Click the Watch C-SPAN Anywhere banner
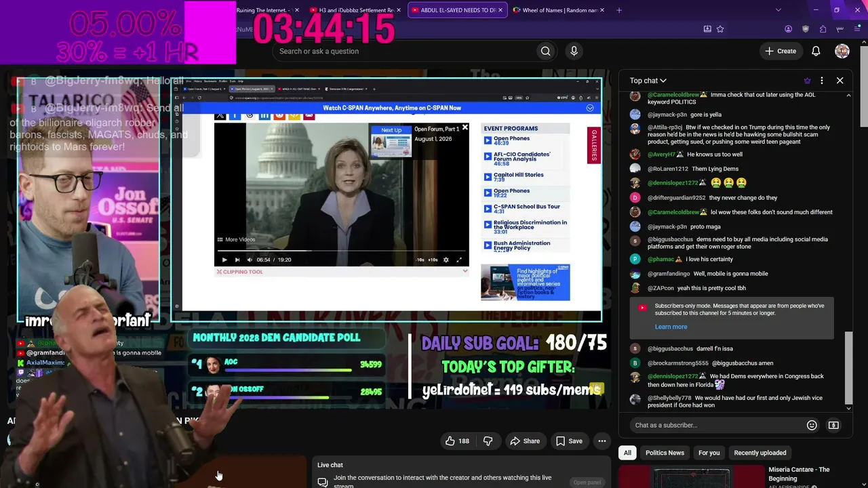The image size is (868, 488). pos(392,108)
